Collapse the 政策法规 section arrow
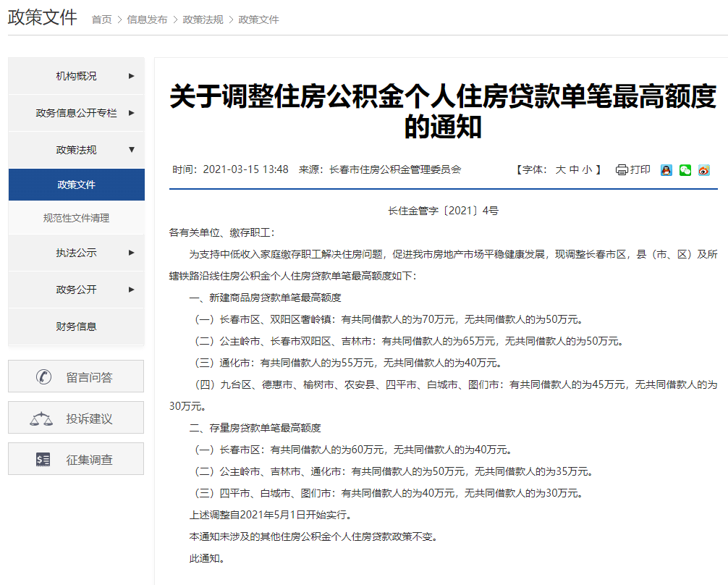728x585 pixels. [x=132, y=150]
